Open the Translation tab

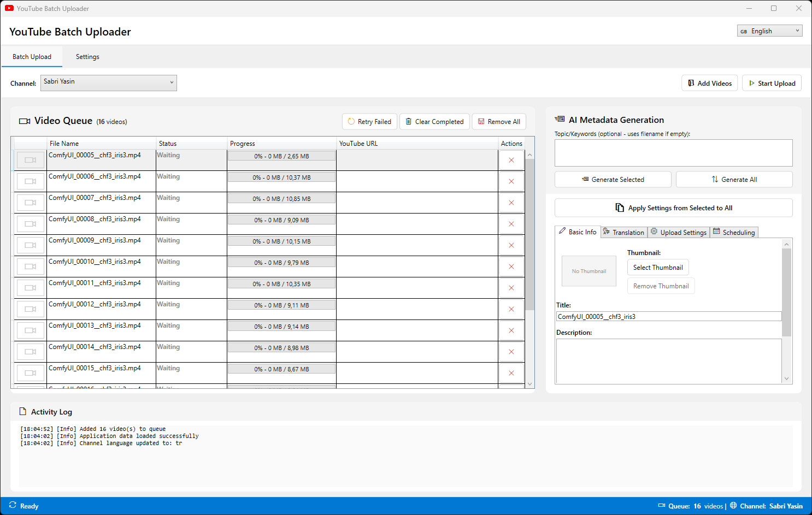623,232
